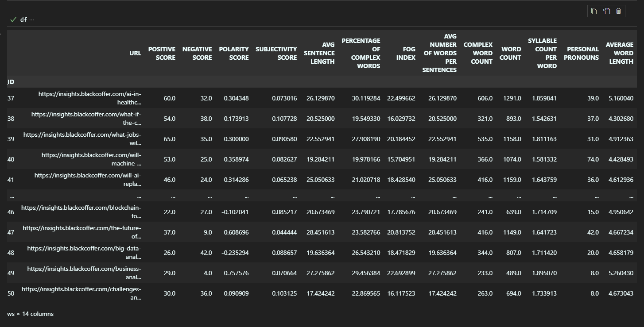Select the 'df' cell label

[23, 19]
